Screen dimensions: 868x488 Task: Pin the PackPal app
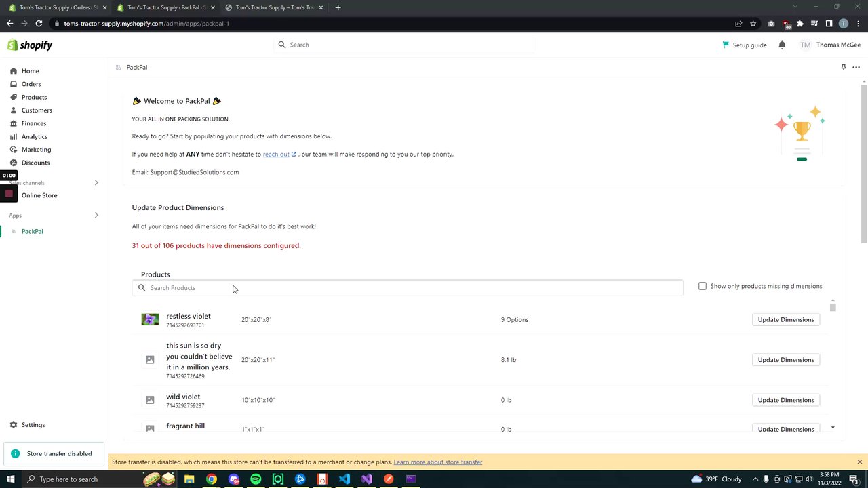click(x=843, y=67)
